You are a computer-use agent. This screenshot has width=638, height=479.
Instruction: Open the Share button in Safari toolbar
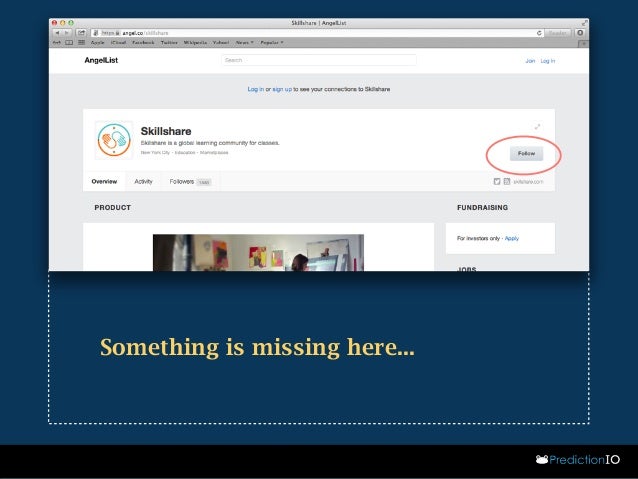pyautogui.click(x=81, y=33)
